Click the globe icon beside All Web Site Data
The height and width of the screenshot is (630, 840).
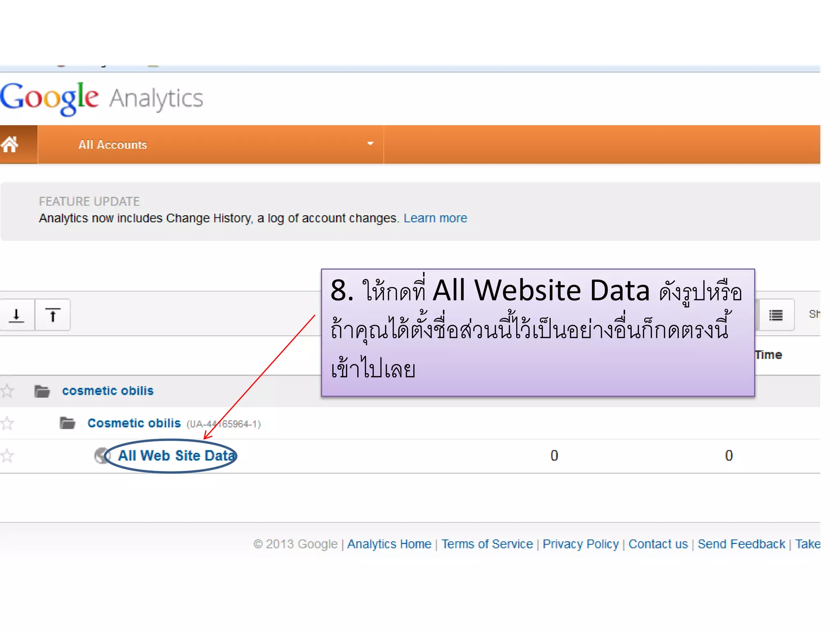(x=102, y=456)
